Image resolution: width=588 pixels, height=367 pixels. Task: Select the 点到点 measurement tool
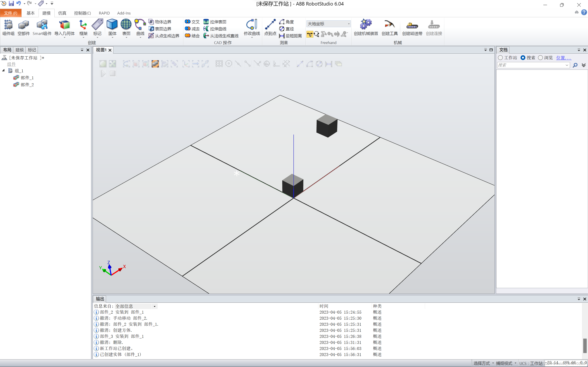[x=270, y=25]
